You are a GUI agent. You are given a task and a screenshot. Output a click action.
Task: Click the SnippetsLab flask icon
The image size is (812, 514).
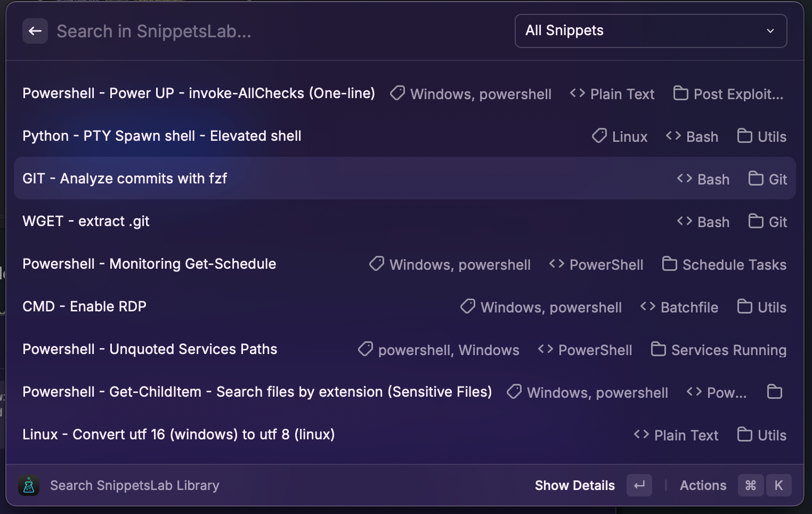(29, 485)
